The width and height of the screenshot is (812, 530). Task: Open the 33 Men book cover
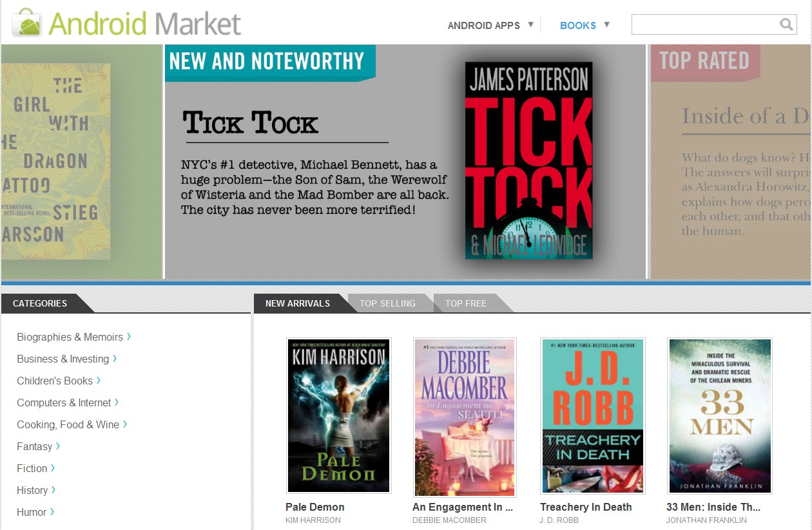click(720, 416)
